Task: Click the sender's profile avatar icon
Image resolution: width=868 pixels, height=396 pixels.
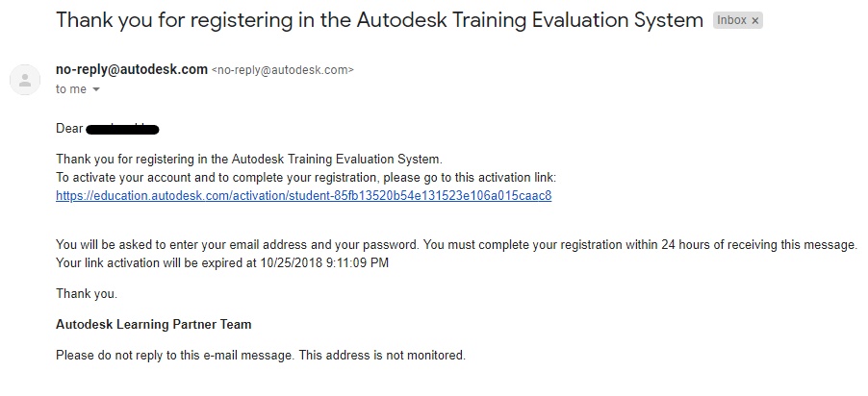Action: tap(24, 79)
